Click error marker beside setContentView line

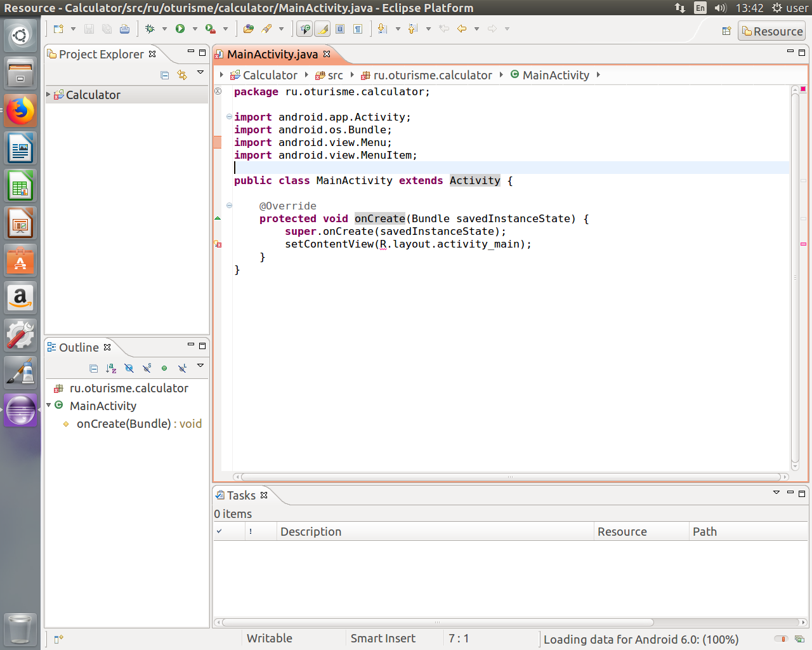click(x=218, y=244)
